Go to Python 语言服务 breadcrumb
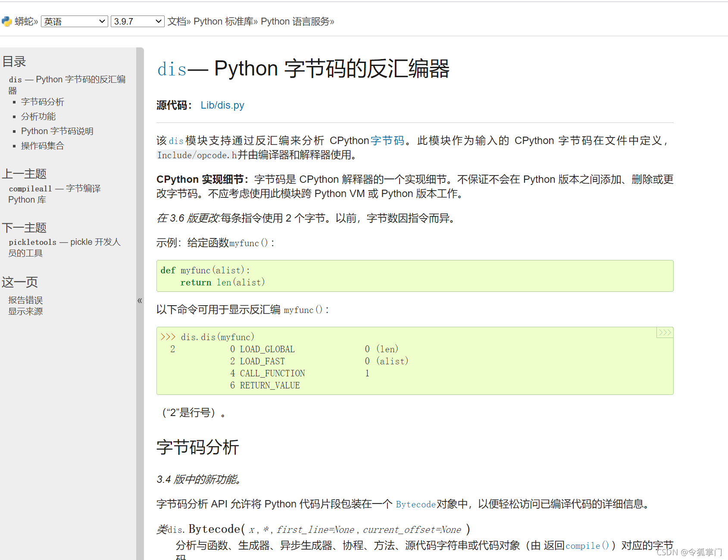 pos(295,21)
